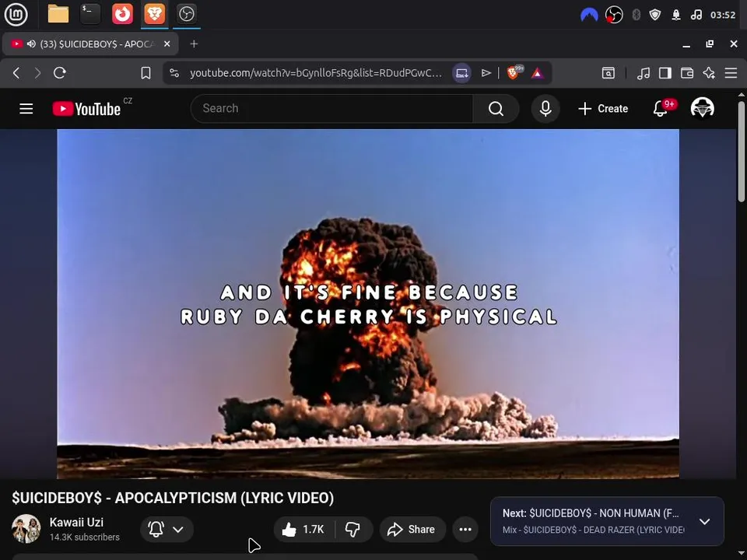Launch the Terminal from the panel
The width and height of the screenshot is (747, 560).
pyautogui.click(x=90, y=14)
